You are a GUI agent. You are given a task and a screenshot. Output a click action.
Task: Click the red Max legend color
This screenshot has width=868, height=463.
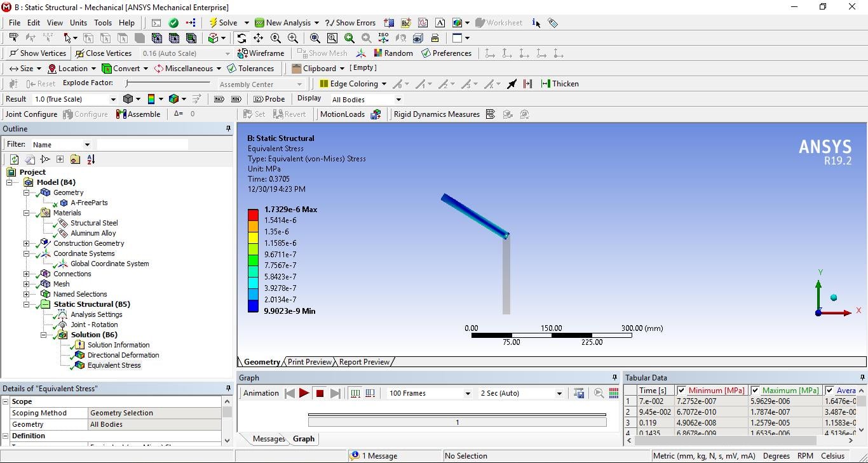pos(253,215)
